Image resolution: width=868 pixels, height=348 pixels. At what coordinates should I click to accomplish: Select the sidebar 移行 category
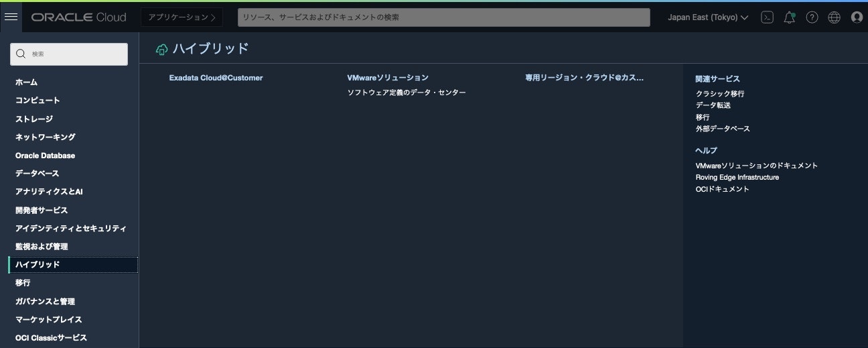(x=23, y=283)
